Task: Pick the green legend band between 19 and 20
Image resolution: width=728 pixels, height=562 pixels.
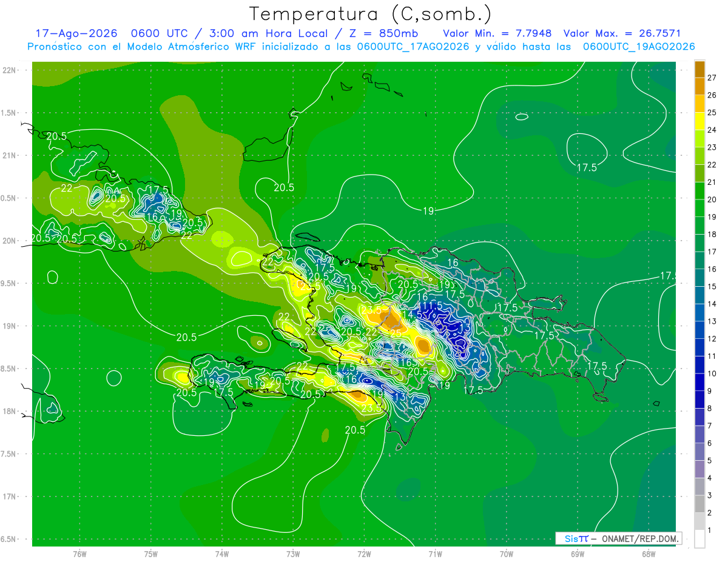Action: pos(700,208)
